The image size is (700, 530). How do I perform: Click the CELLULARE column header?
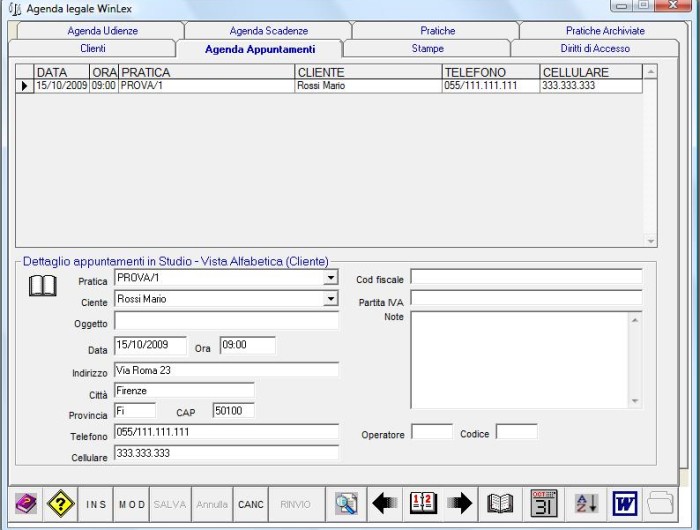pos(592,72)
